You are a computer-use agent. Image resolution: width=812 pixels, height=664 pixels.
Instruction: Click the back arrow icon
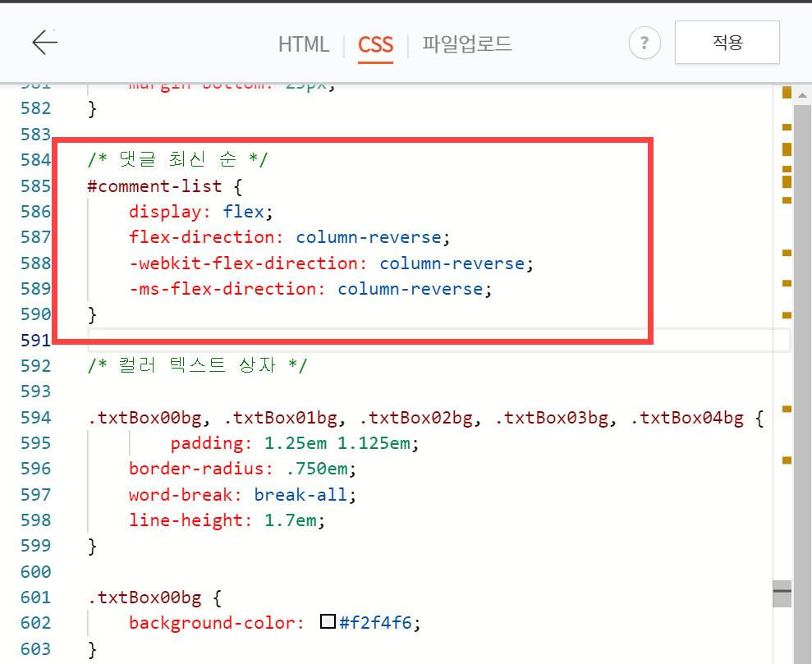[x=45, y=42]
